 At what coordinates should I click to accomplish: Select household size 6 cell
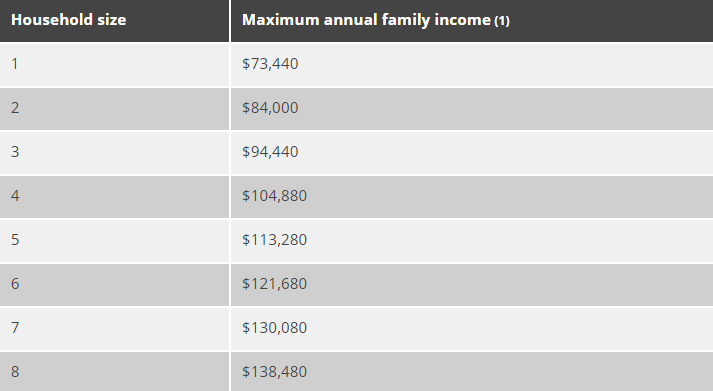pyautogui.click(x=114, y=285)
